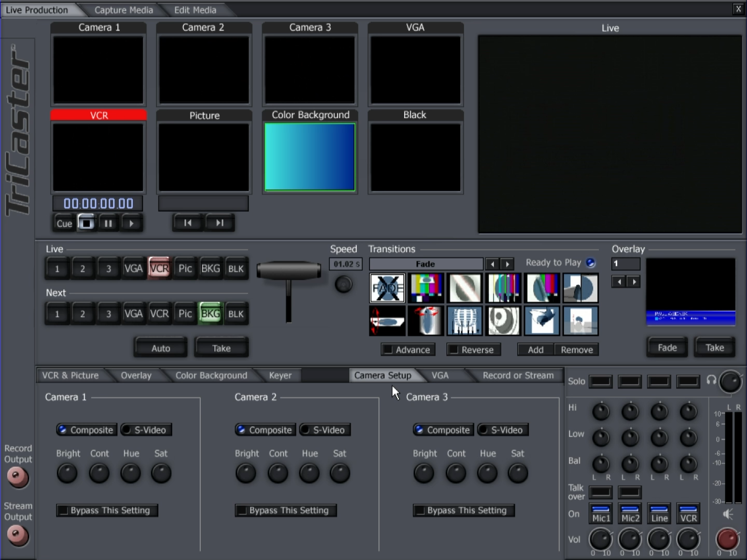Choose the fourth transition icon with color stripes
This screenshot has height=560, width=747.
pyautogui.click(x=504, y=288)
